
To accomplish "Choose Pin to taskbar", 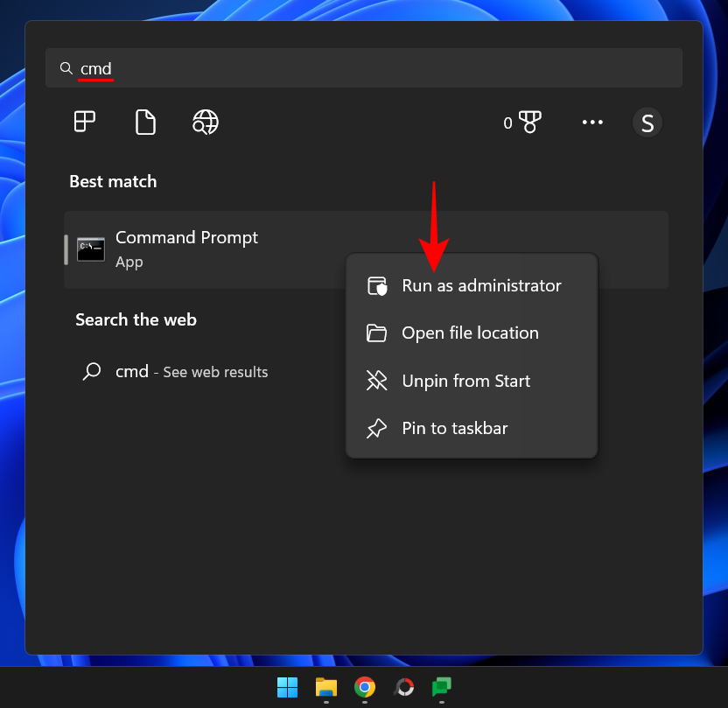I will 454,428.
